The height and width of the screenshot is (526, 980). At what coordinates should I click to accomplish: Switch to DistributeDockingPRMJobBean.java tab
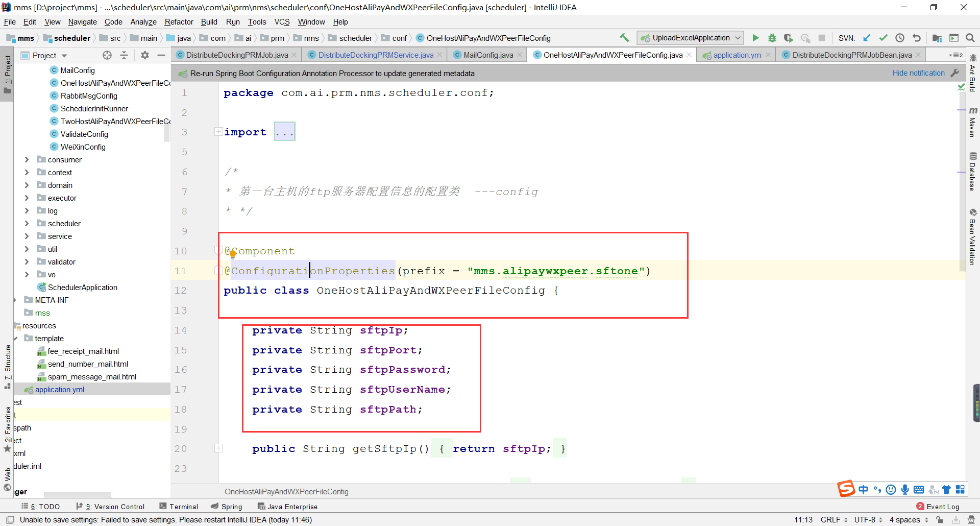coord(851,55)
